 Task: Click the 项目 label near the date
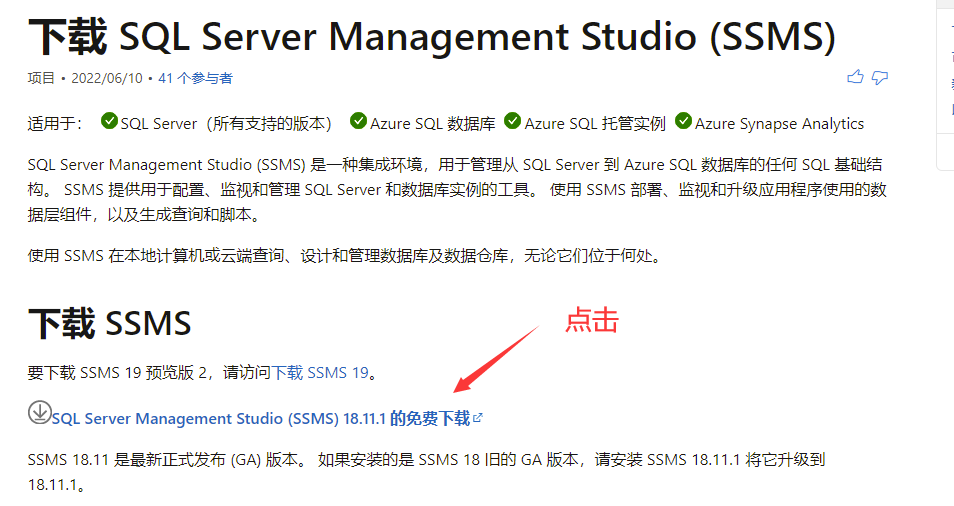pyautogui.click(x=41, y=78)
